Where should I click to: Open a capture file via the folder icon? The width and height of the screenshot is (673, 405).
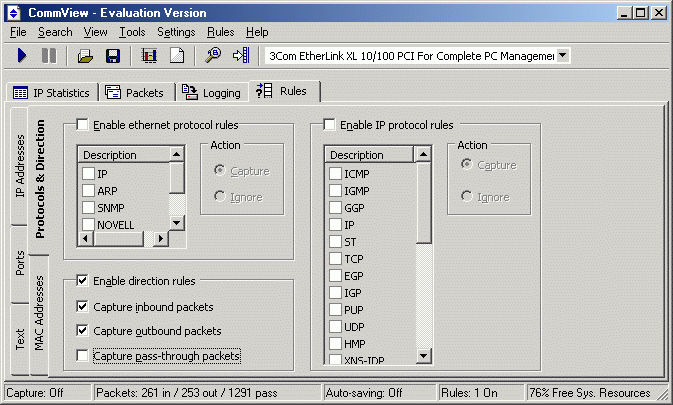85,56
